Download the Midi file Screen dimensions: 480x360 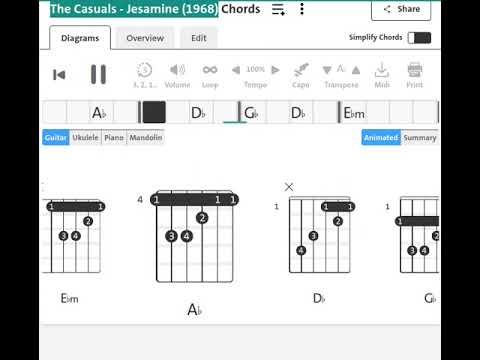click(382, 75)
